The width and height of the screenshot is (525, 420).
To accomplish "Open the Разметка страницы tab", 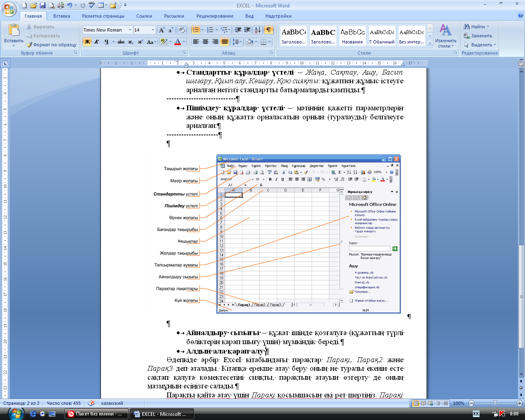I will [103, 16].
